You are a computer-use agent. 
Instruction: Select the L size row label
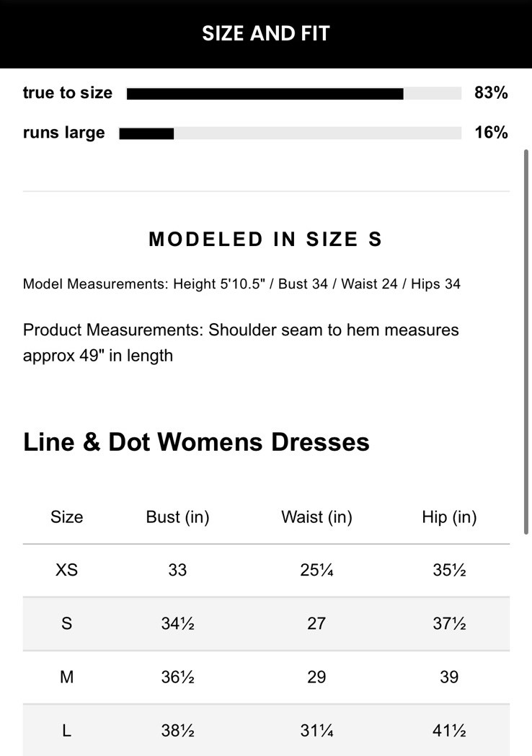point(66,731)
